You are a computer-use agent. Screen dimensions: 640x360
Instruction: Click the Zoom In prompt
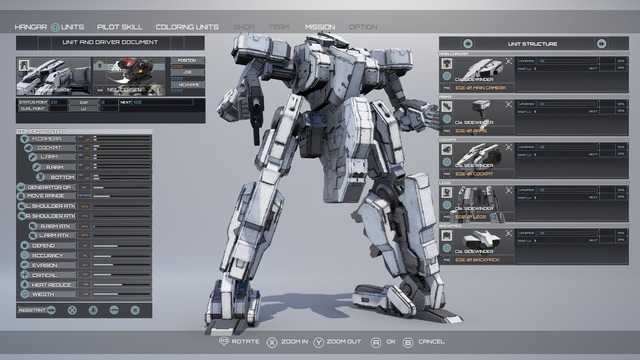coord(287,342)
